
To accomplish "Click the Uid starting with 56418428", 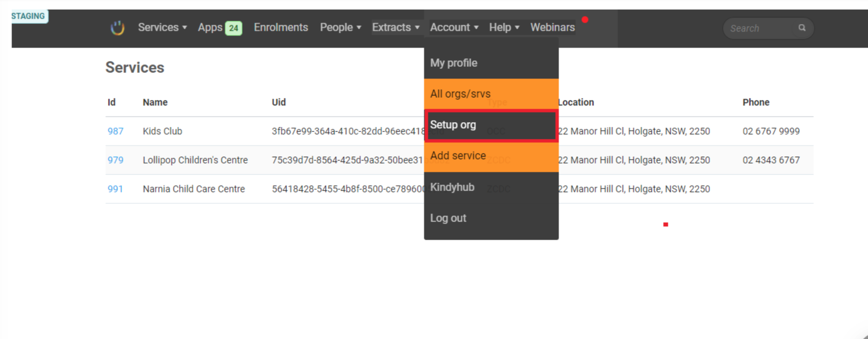I will pos(348,189).
